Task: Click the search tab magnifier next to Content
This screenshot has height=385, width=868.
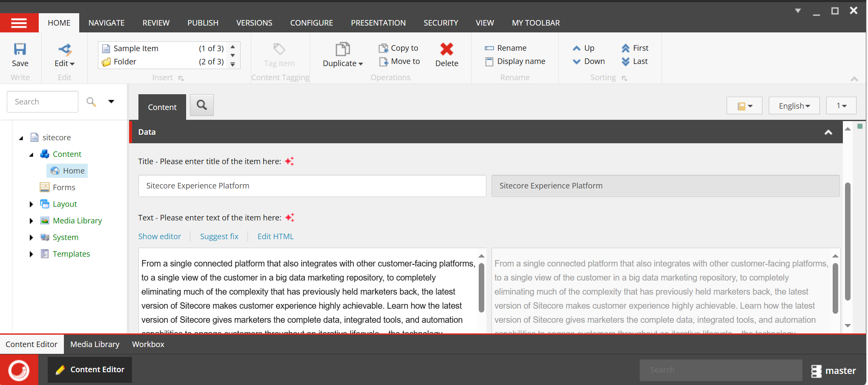Action: pos(202,105)
